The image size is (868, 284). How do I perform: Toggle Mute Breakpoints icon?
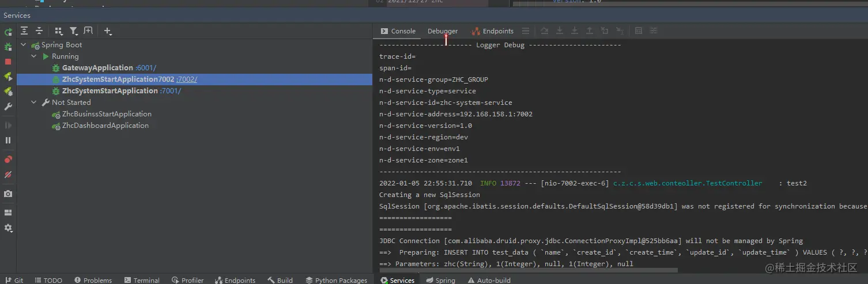click(8, 175)
